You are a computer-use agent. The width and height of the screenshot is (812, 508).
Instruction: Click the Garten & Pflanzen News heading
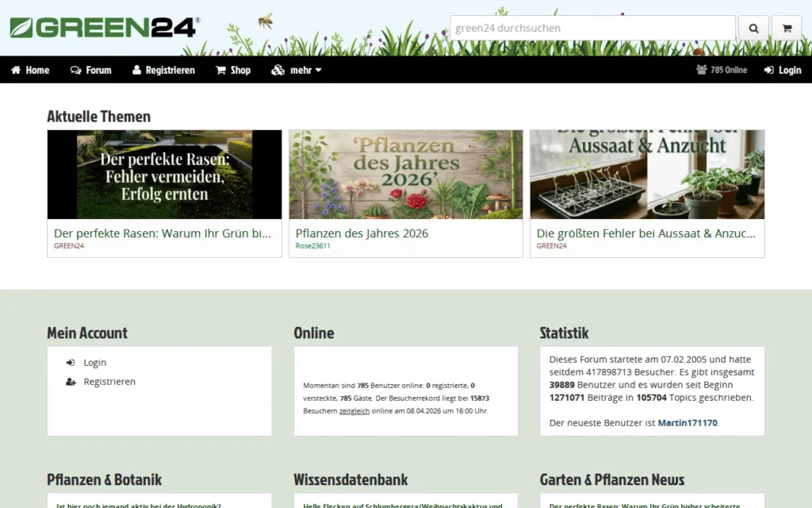[612, 480]
